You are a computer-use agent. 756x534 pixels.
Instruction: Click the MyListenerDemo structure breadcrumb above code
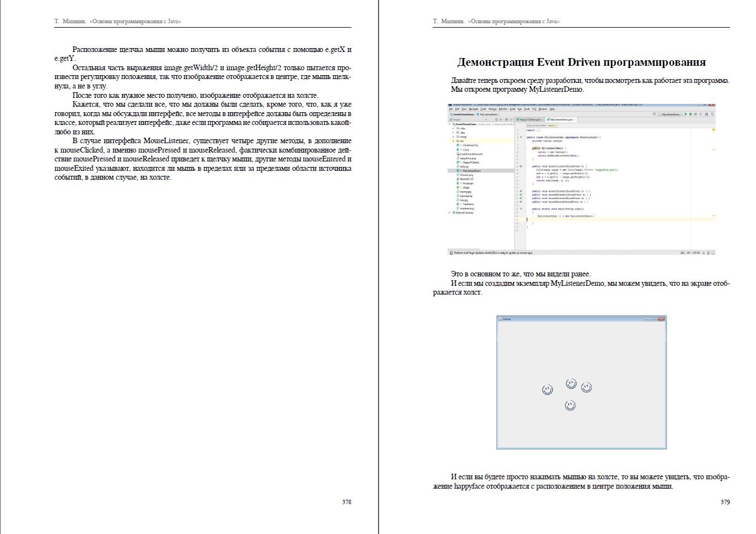click(x=535, y=125)
